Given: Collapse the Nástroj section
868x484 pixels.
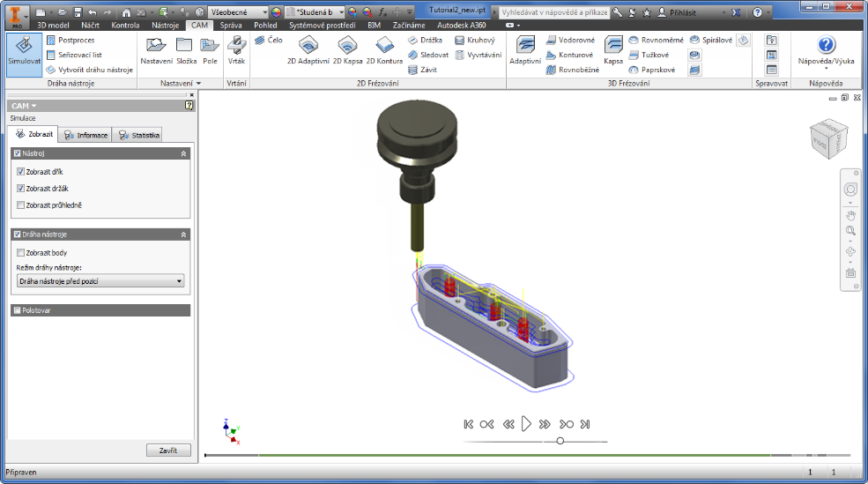Looking at the screenshot, I should 184,153.
